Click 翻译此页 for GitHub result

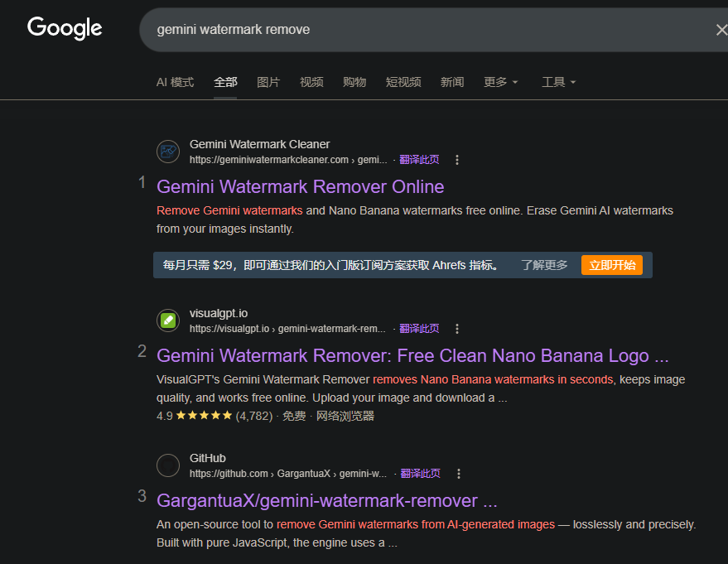coord(420,474)
